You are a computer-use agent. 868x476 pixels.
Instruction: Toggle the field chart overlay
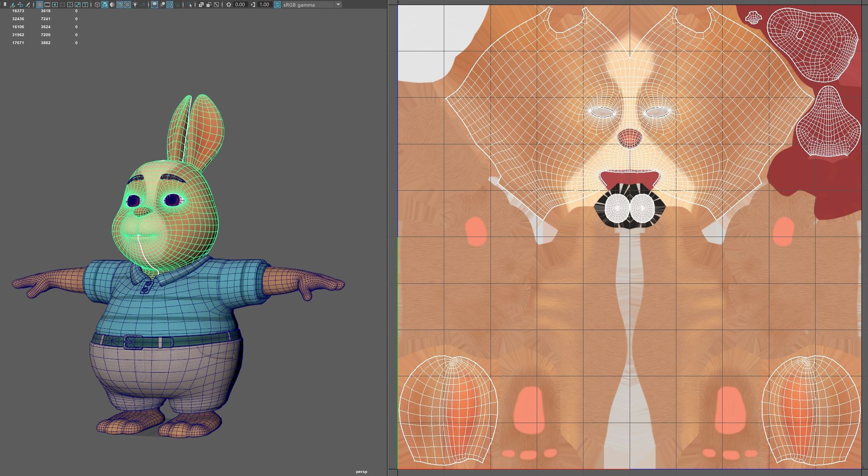tap(70, 5)
